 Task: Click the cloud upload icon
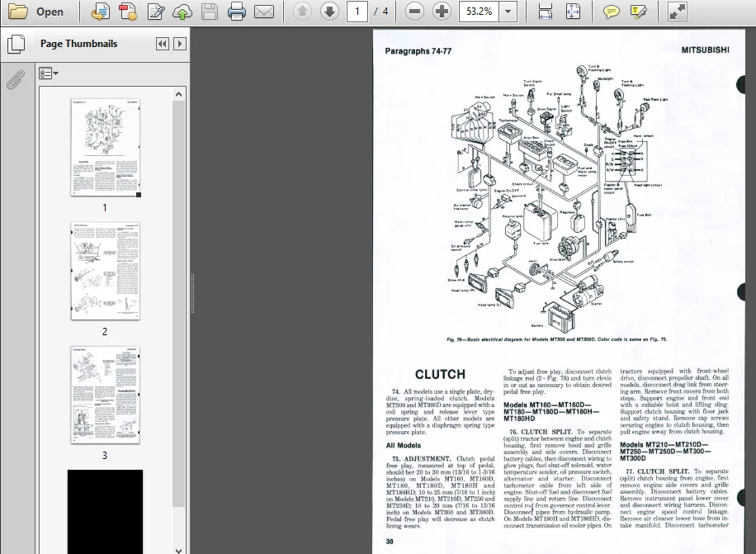pos(182,12)
